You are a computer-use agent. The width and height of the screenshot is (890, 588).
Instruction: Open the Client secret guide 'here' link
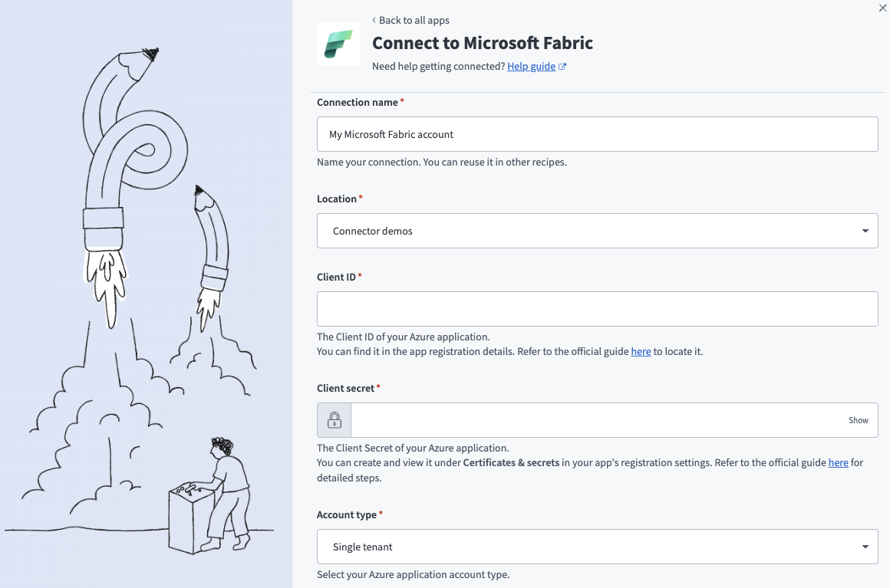(x=839, y=462)
